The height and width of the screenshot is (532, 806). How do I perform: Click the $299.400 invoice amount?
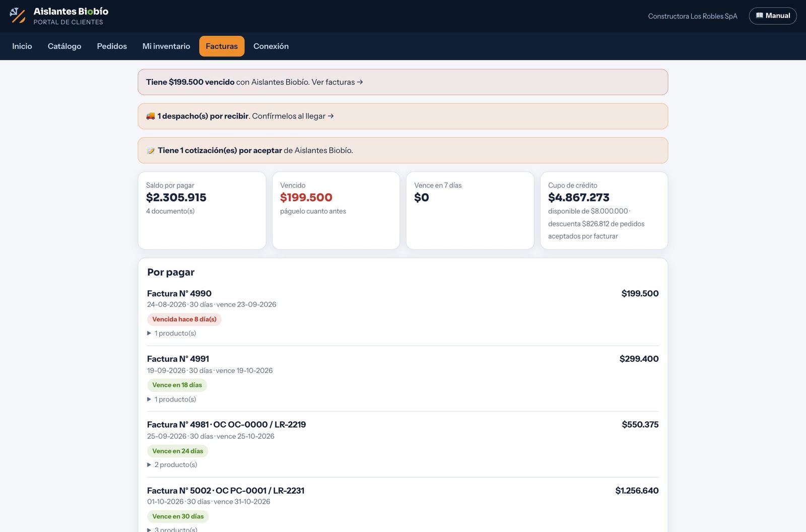pyautogui.click(x=639, y=359)
